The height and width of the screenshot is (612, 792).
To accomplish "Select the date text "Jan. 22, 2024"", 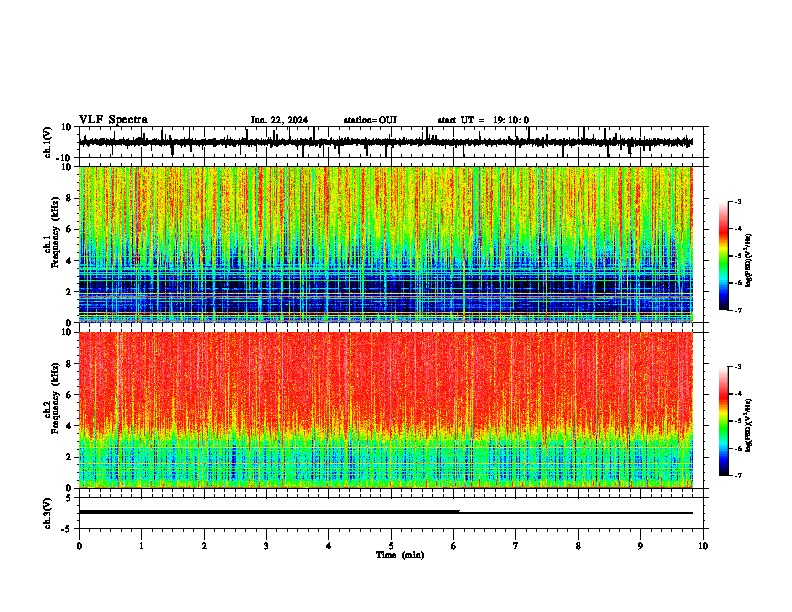I will pyautogui.click(x=279, y=120).
